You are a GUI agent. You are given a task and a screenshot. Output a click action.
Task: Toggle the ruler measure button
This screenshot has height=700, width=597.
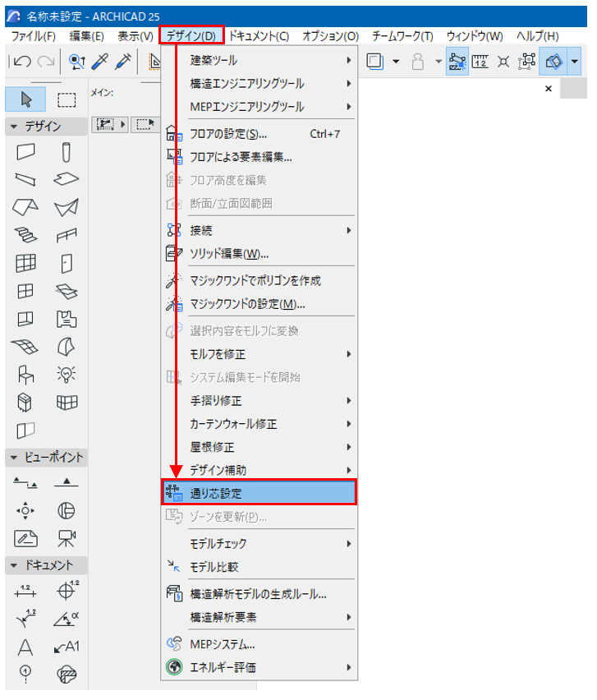pyautogui.click(x=480, y=61)
